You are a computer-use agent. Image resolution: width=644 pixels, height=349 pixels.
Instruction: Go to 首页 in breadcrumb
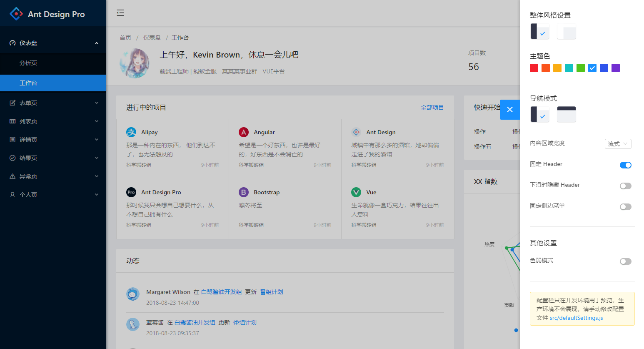tap(125, 38)
